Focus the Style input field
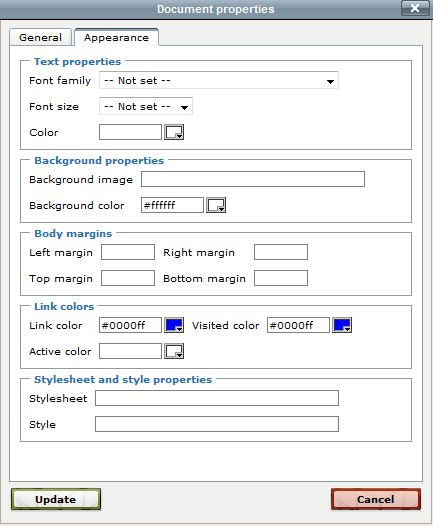Screen dimensions: 433x526 click(217, 424)
